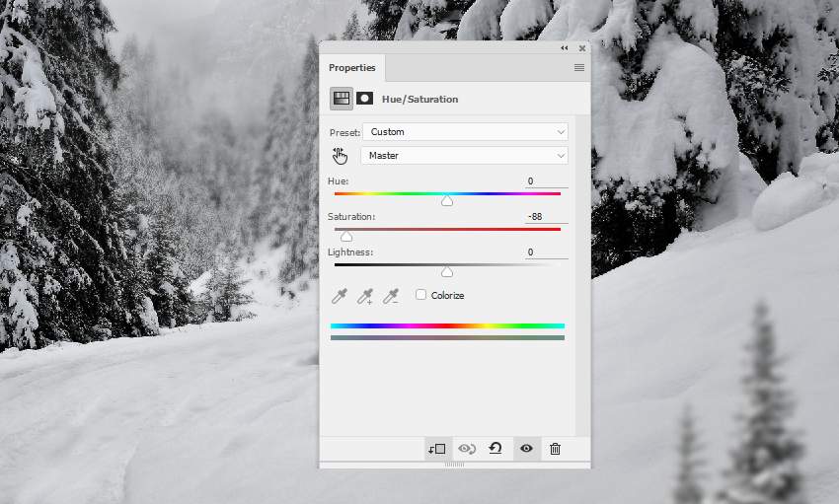Click the Preset: label
The image size is (839, 504).
(344, 132)
